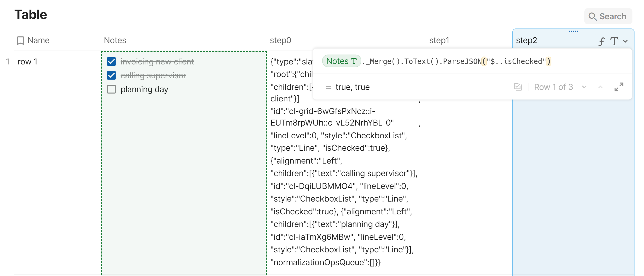The width and height of the screenshot is (644, 276).
Task: Grab the drag handle above step2 column
Action: click(573, 31)
